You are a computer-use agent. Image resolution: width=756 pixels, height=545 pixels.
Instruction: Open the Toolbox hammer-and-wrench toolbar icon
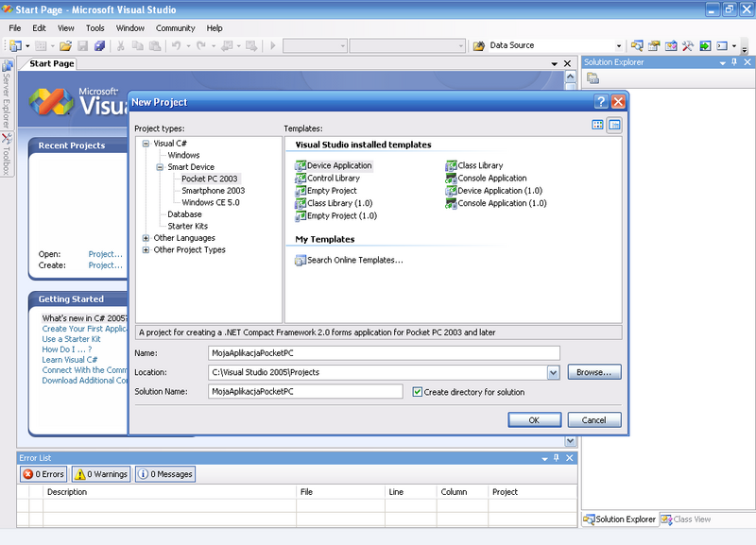tap(688, 45)
